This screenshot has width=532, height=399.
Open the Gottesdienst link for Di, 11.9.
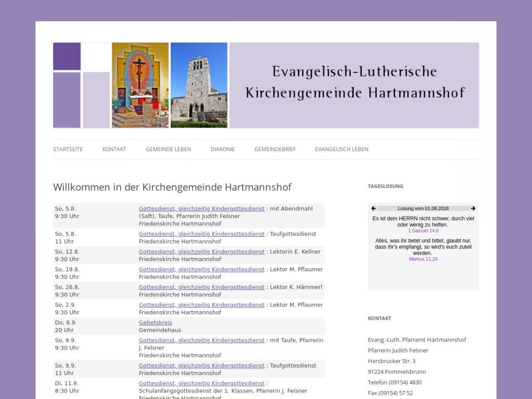(x=201, y=384)
